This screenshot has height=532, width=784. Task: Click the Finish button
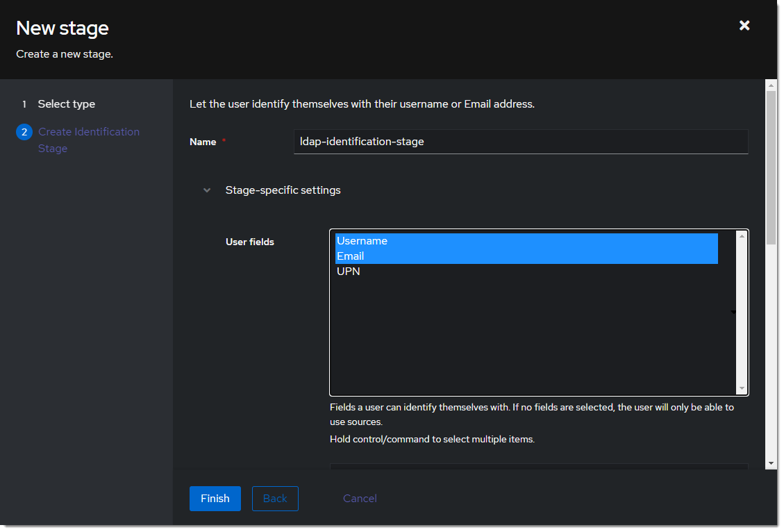click(215, 498)
